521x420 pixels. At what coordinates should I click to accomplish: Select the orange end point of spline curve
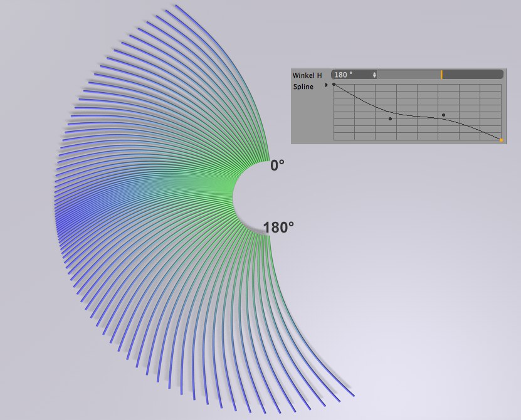[x=501, y=140]
